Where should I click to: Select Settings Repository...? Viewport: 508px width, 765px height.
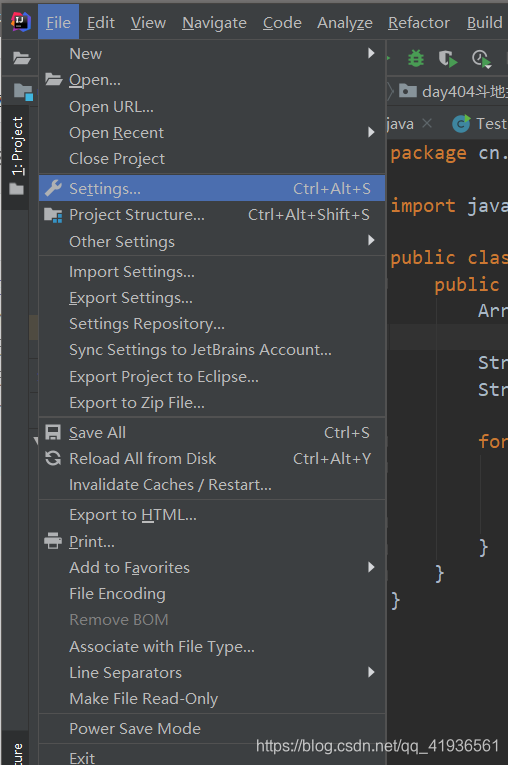pyautogui.click(x=212, y=324)
